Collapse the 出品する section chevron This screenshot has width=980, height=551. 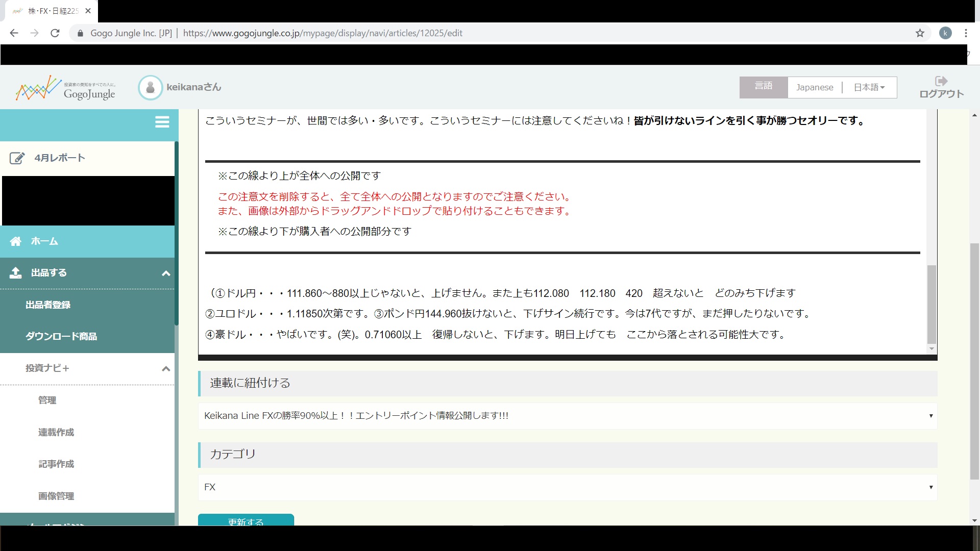[165, 273]
